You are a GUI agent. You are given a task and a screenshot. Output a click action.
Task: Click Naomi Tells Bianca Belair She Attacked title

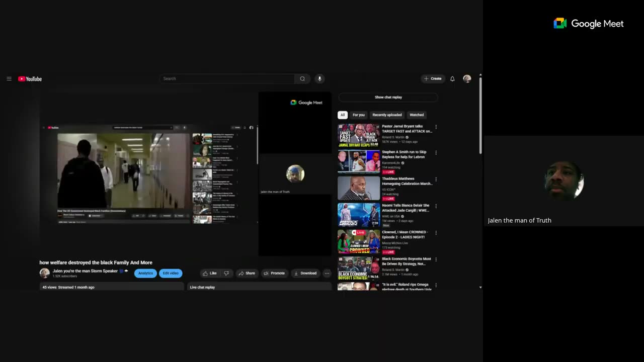tap(406, 208)
